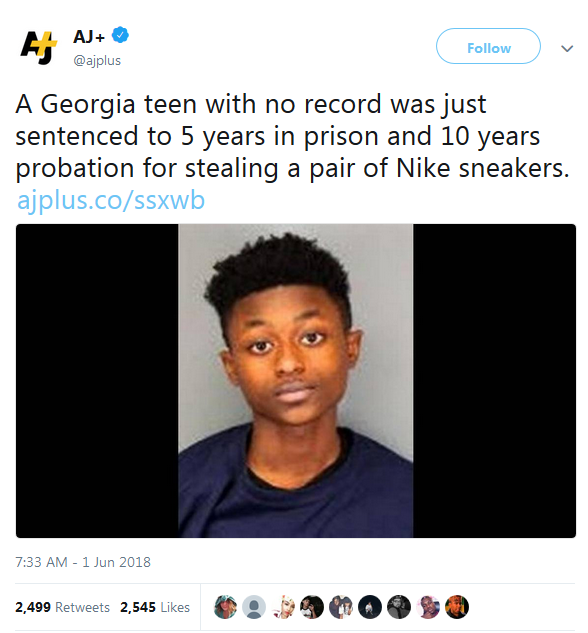Screen dimensions: 588x633
Task: Expand the tweet options chevron menu
Action: pos(567,48)
